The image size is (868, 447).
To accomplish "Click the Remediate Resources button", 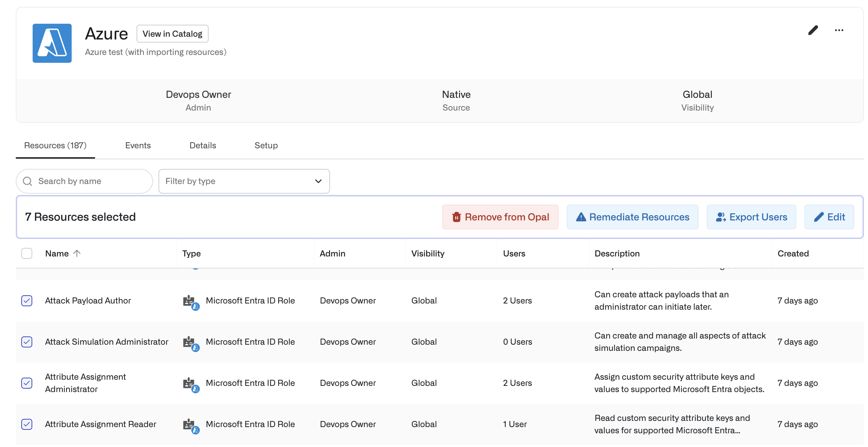I will (x=632, y=217).
